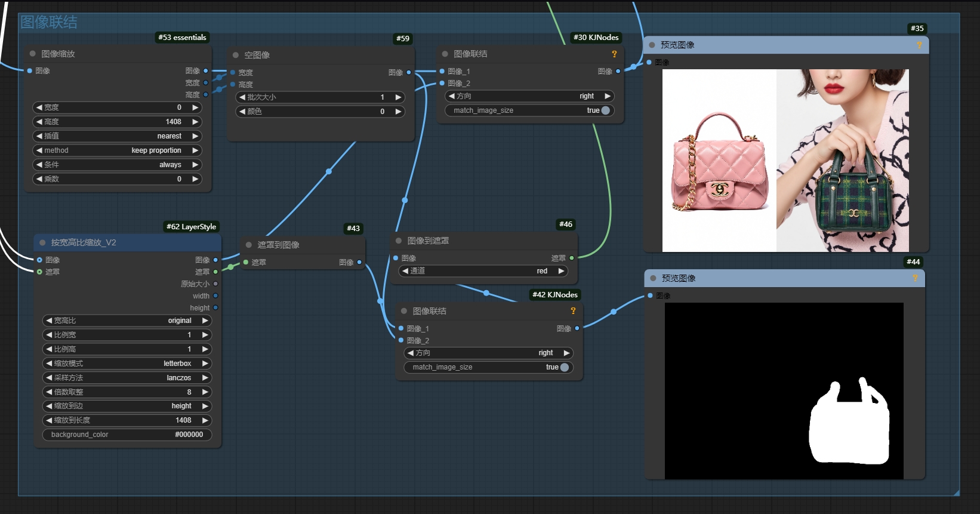Open help question mark on #44 预览图像 node
The image size is (980, 514).
click(915, 278)
